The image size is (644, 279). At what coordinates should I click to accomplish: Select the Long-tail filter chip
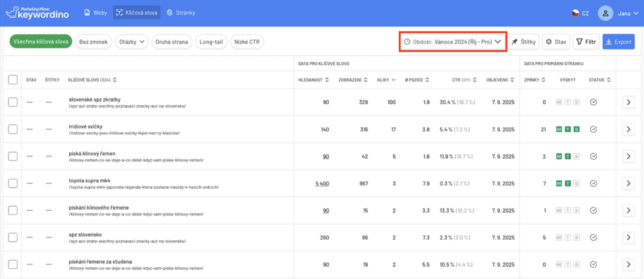[x=211, y=41]
